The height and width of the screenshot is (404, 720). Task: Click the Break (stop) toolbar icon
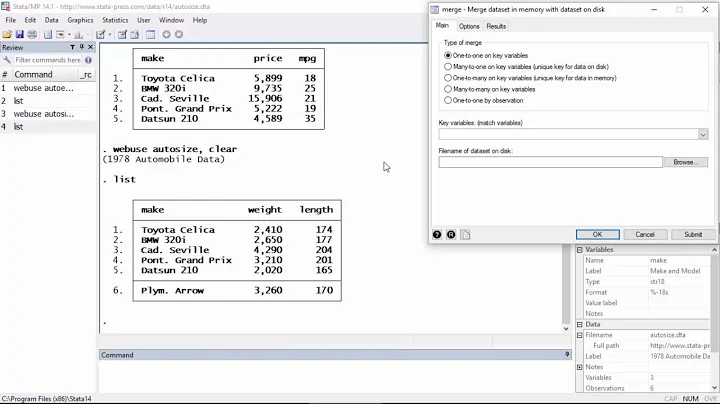pos(179,34)
